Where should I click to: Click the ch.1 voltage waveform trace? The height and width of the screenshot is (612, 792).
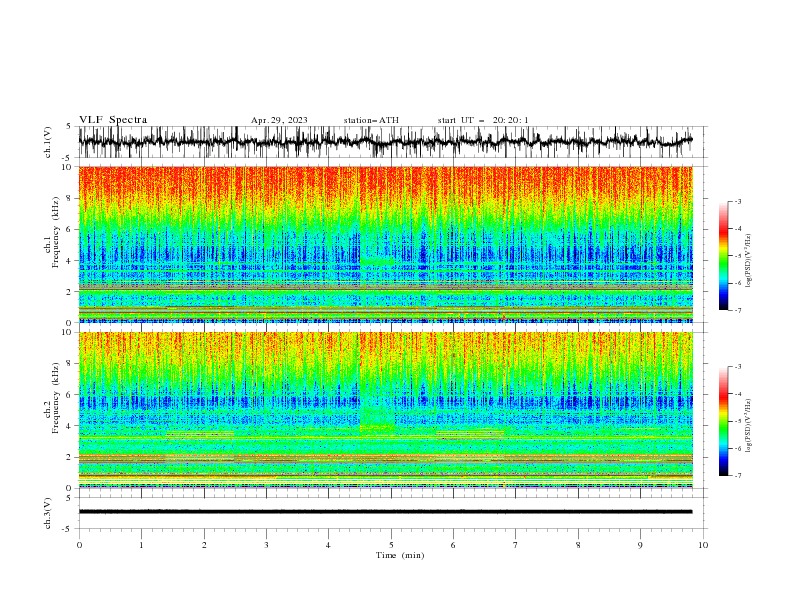tap(385, 142)
